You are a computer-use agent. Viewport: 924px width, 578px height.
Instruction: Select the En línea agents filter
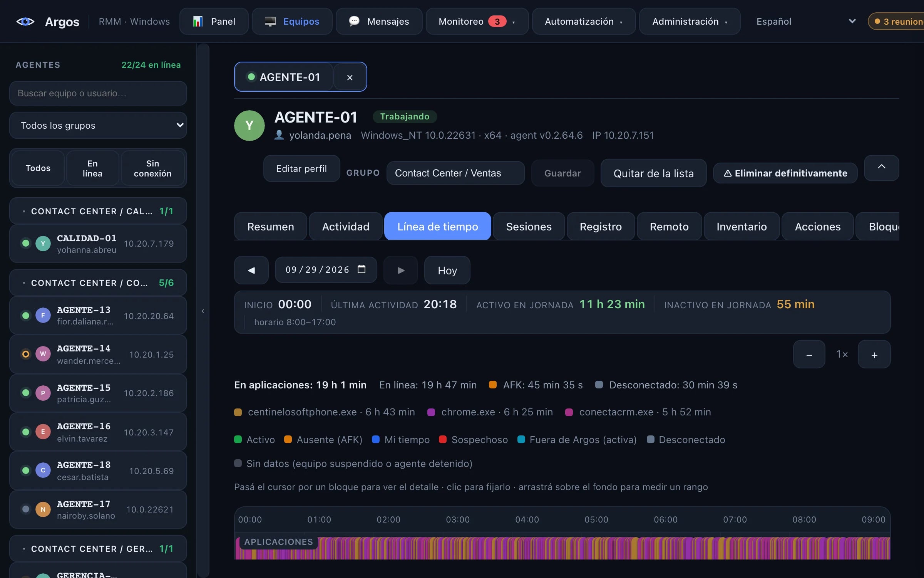[92, 168]
